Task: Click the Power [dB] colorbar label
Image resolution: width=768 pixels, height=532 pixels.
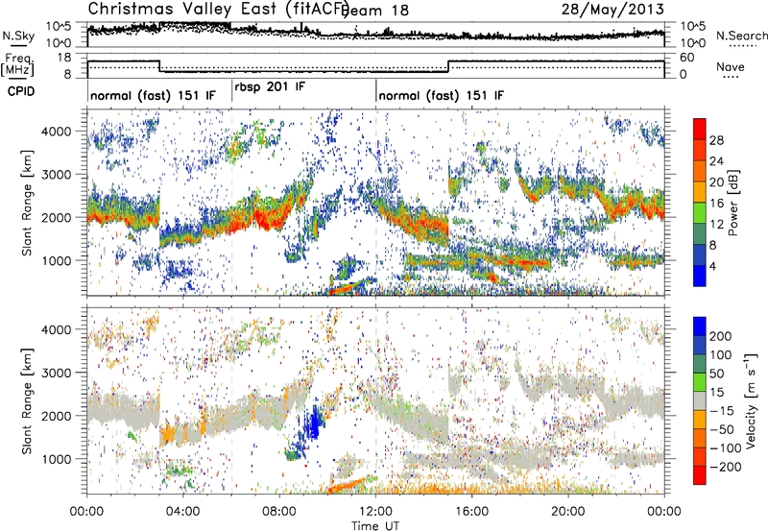Action: point(732,203)
